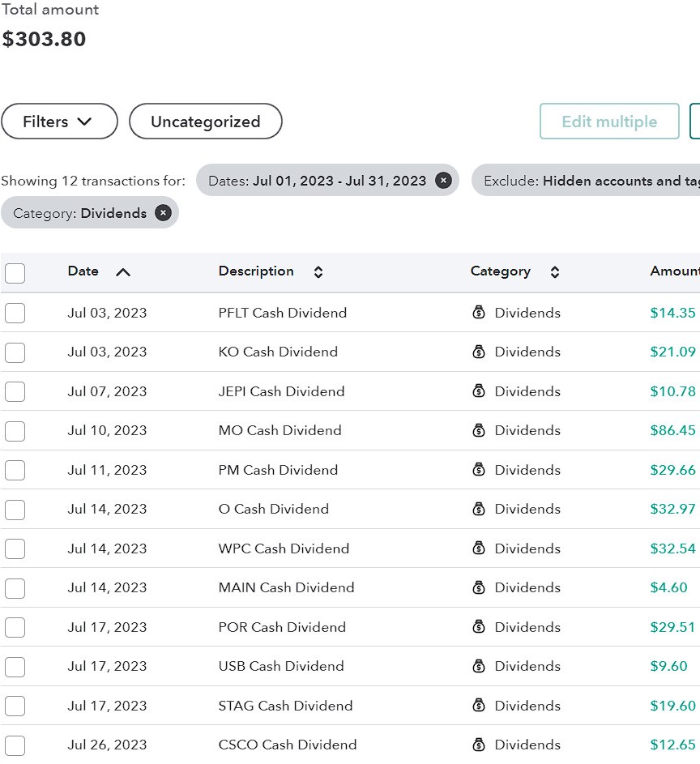Click the Dividends icon beside MO Cash Dividend

[x=479, y=430]
